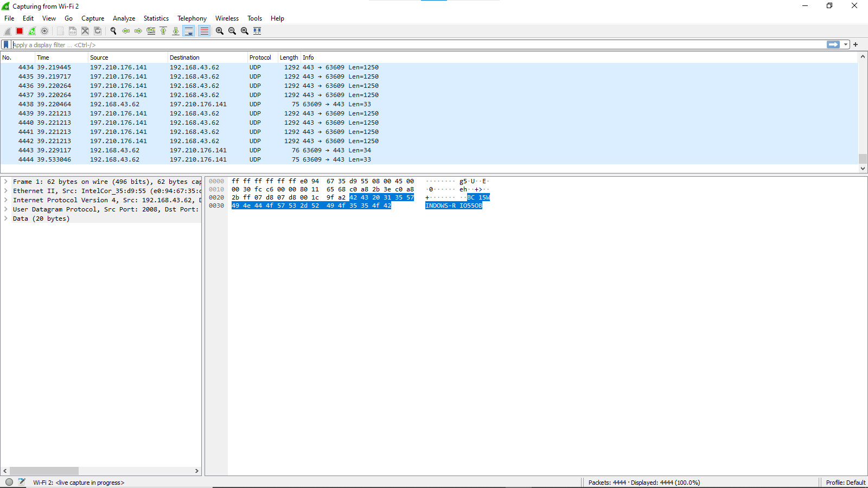Screen dimensions: 868x488
Task: Add a new filter button with plus
Action: pyautogui.click(x=856, y=44)
